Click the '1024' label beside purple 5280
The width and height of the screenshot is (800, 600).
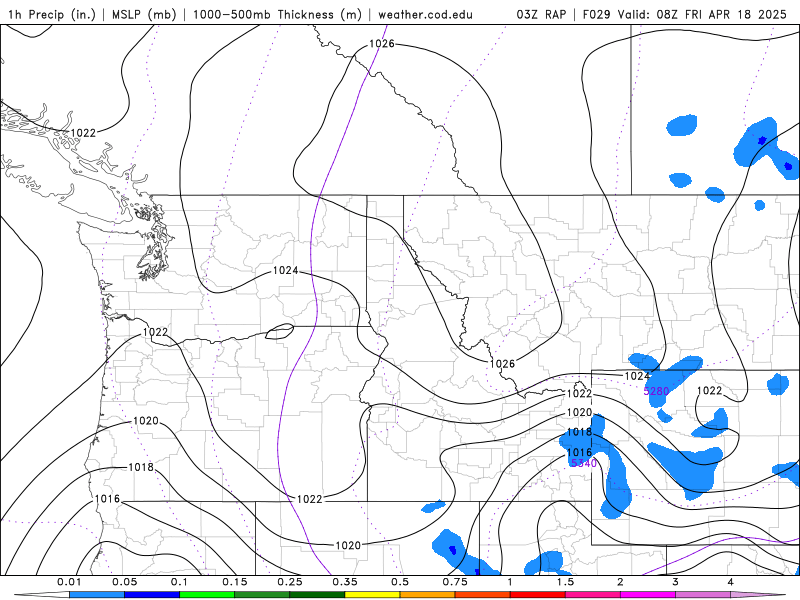[x=637, y=376]
